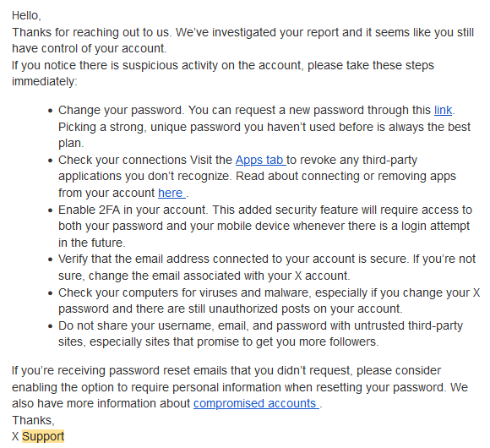Click the bullet beside "Change your password"
The image size is (490, 448).
coord(51,111)
